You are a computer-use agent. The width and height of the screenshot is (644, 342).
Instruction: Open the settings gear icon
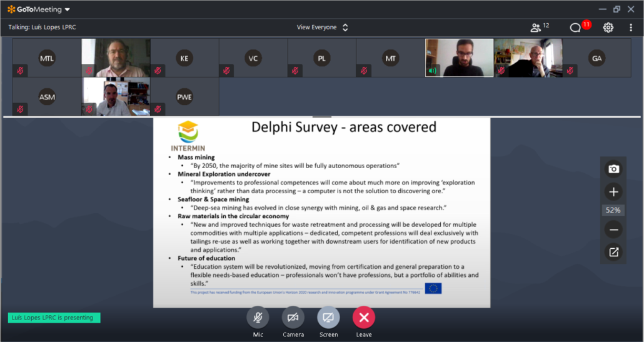[608, 28]
